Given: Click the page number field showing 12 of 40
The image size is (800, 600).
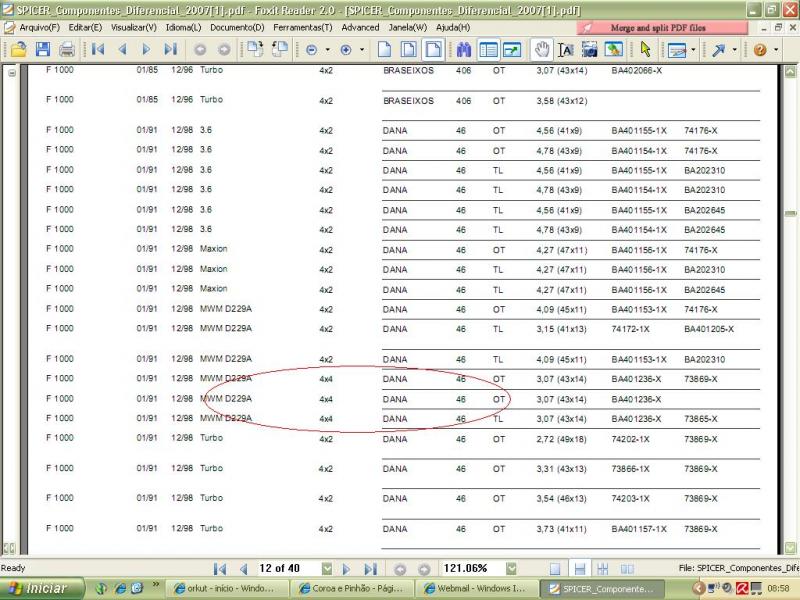Looking at the screenshot, I should point(289,568).
